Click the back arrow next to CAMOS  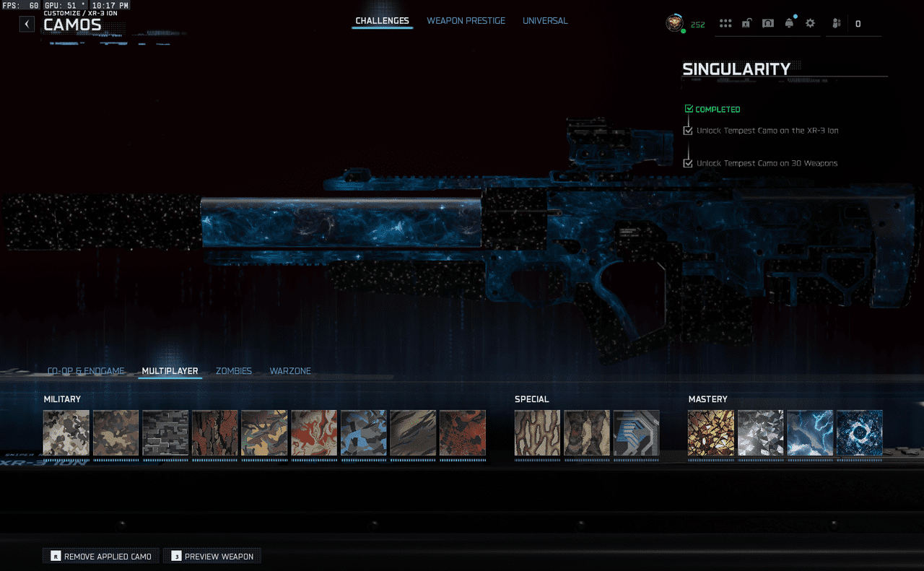27,24
